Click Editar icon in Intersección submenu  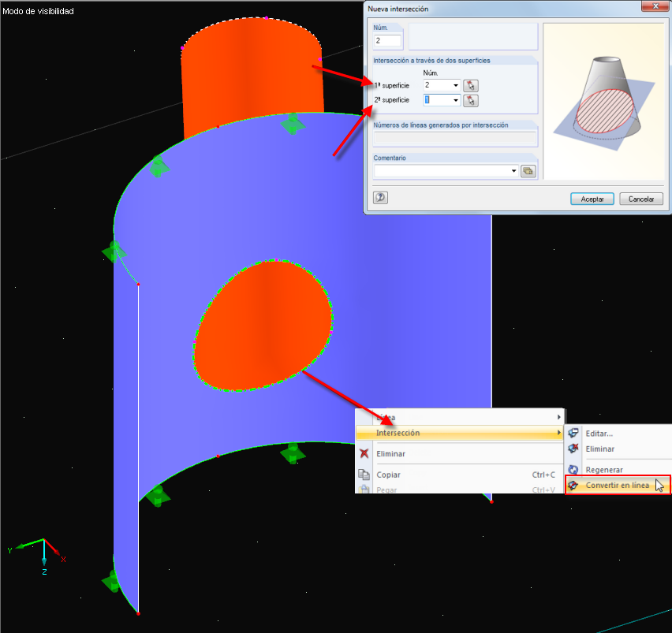tap(573, 434)
